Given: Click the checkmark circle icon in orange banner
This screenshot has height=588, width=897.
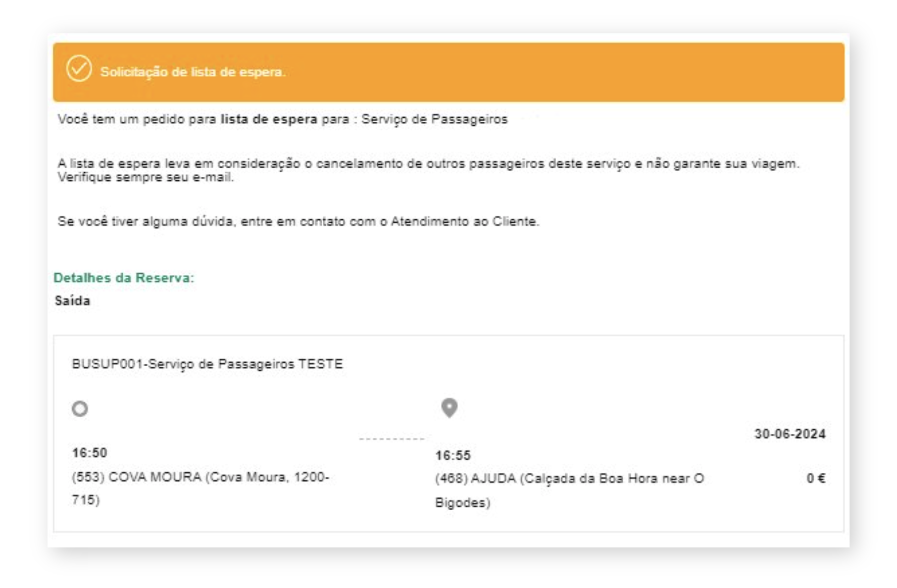Looking at the screenshot, I should point(79,69).
